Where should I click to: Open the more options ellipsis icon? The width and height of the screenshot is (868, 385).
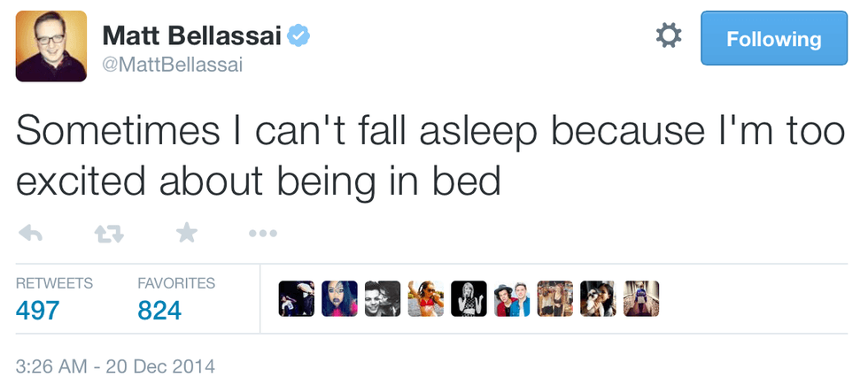(x=262, y=234)
